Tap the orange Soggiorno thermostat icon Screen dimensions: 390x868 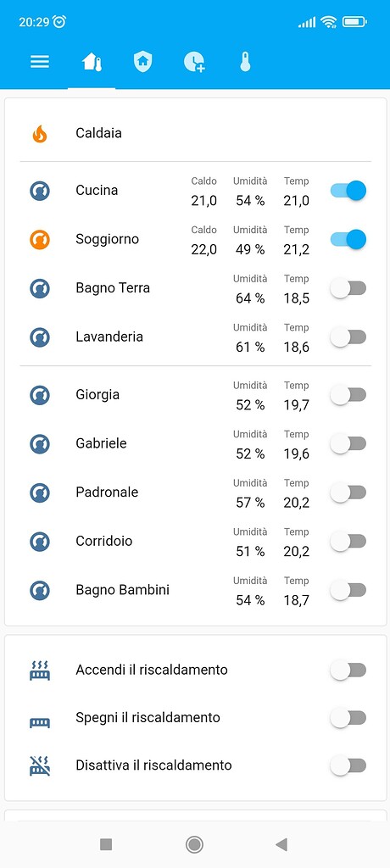point(39,239)
